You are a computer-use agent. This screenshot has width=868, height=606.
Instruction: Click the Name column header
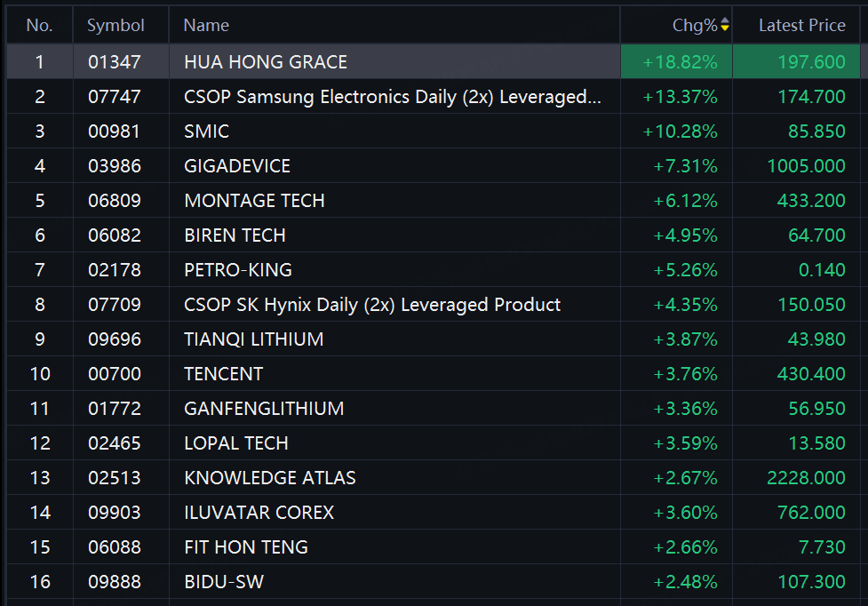[x=206, y=26]
